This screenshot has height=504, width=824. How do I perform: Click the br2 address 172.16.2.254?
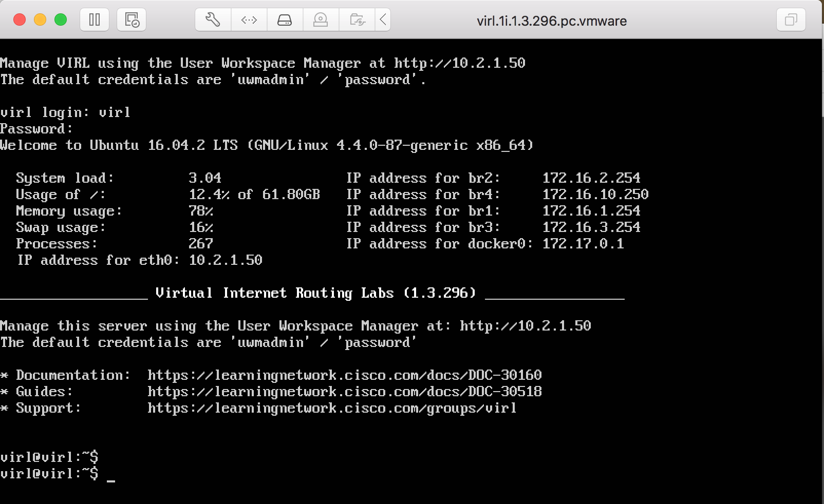pos(591,178)
